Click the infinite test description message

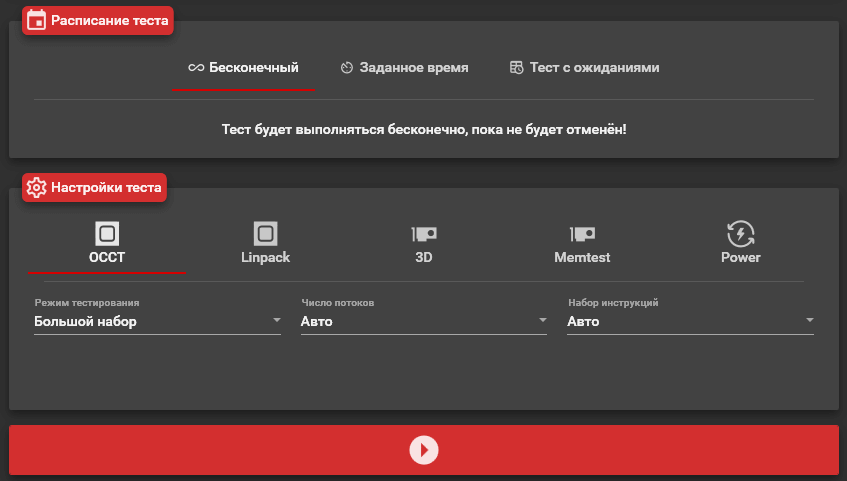(423, 130)
